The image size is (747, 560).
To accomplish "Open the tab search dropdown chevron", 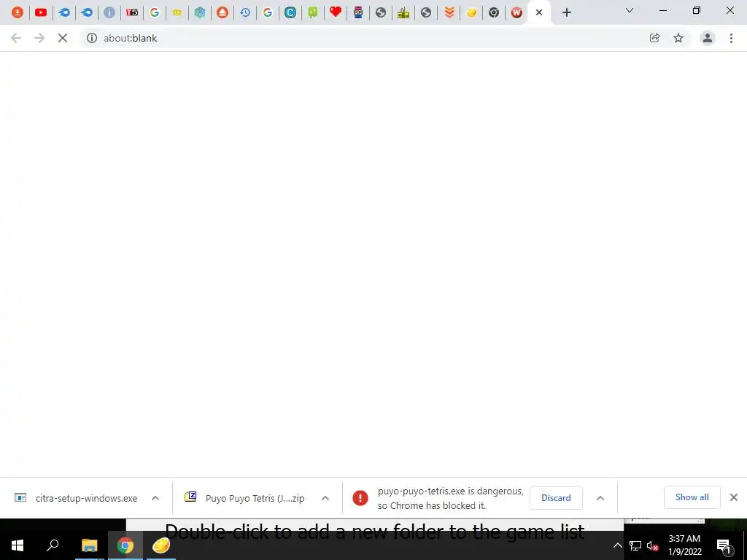I will 630,10.
